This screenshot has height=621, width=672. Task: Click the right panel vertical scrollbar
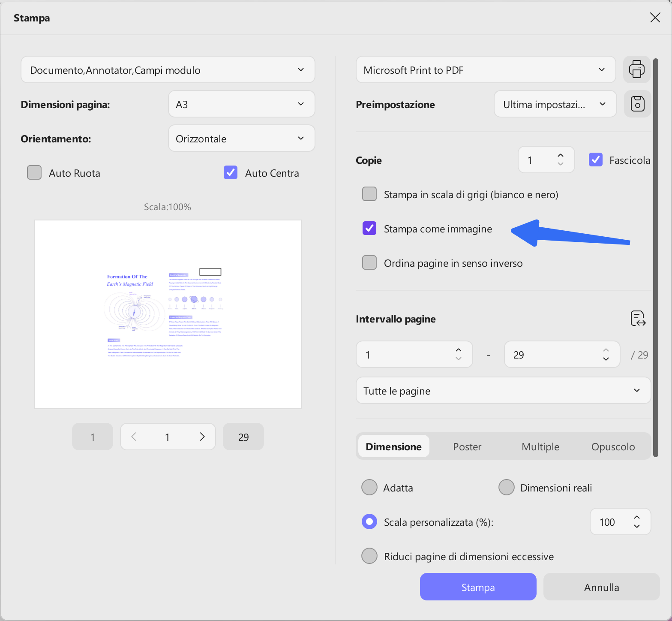tap(655, 257)
